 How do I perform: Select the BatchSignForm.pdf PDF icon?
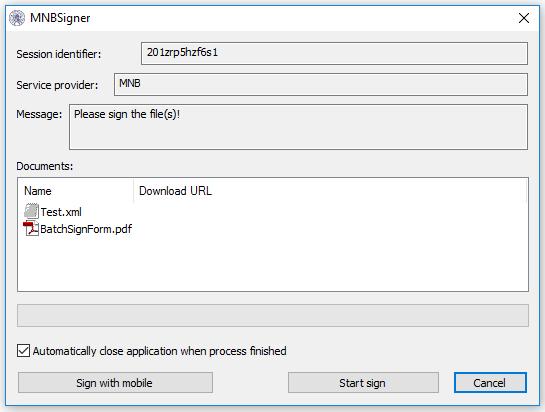31,229
